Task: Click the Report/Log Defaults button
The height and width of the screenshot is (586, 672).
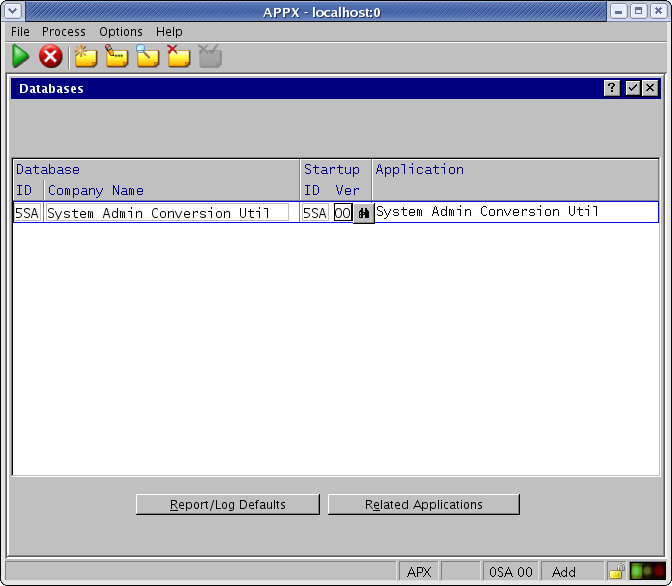Action: 227,505
